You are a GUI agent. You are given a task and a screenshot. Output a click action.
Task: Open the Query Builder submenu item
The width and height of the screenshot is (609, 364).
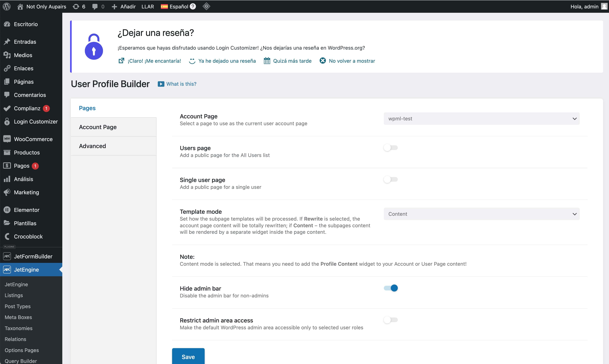click(21, 361)
